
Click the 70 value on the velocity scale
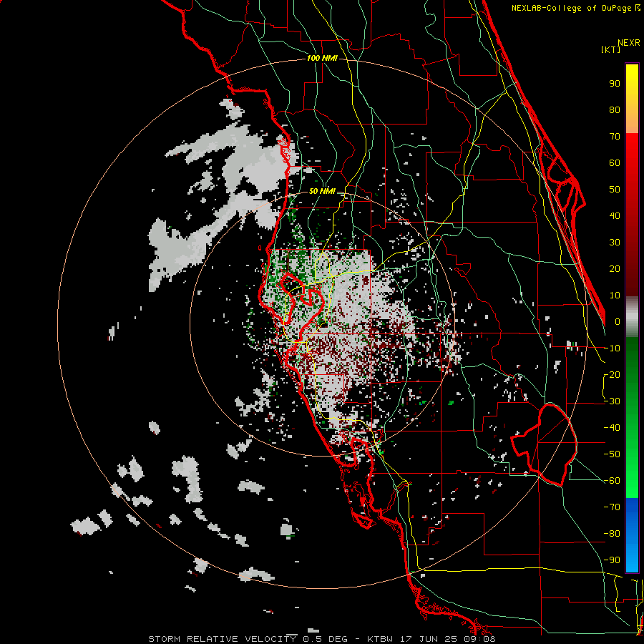point(615,137)
